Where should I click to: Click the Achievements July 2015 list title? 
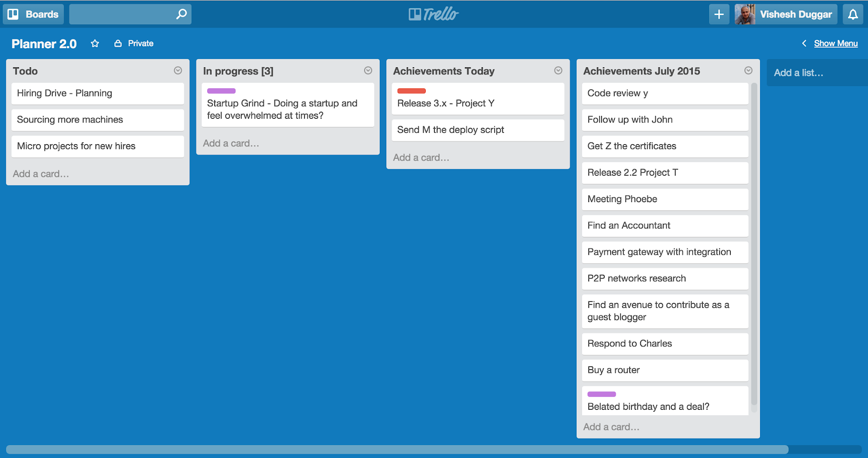pos(642,71)
